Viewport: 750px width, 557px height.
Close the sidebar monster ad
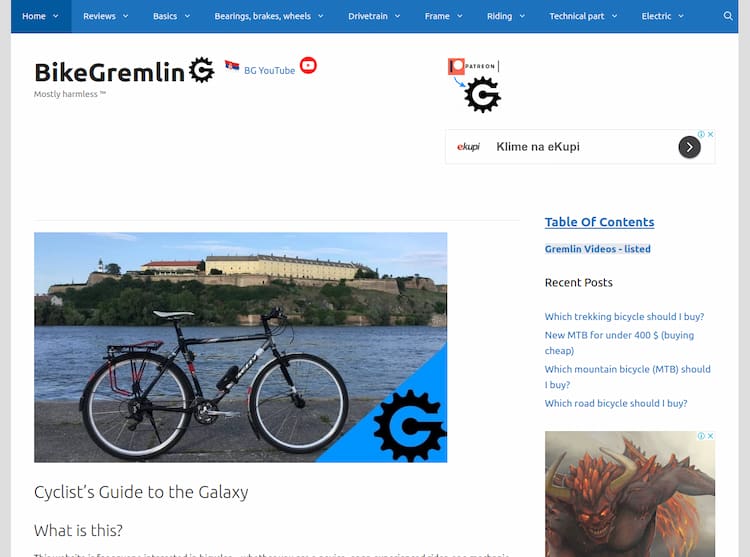(x=710, y=436)
